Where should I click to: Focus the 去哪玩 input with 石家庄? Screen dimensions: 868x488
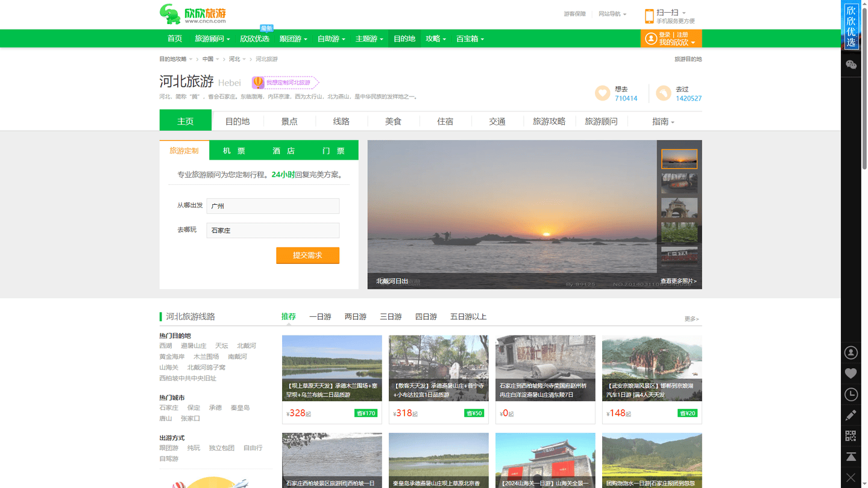273,230
